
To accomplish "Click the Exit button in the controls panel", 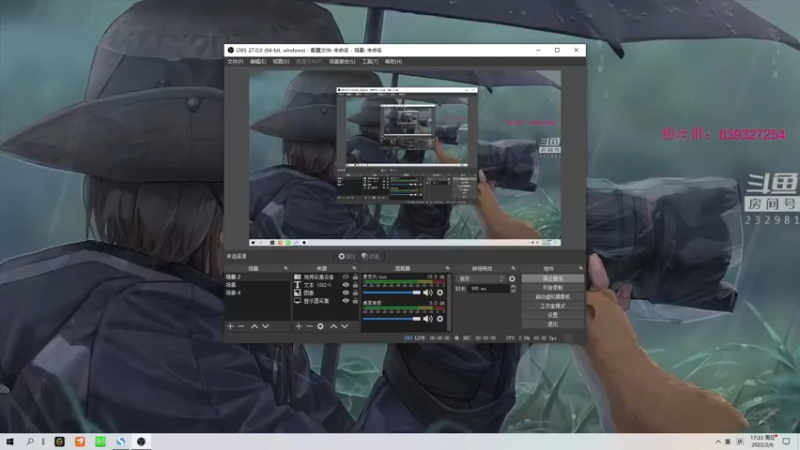I will [x=553, y=324].
